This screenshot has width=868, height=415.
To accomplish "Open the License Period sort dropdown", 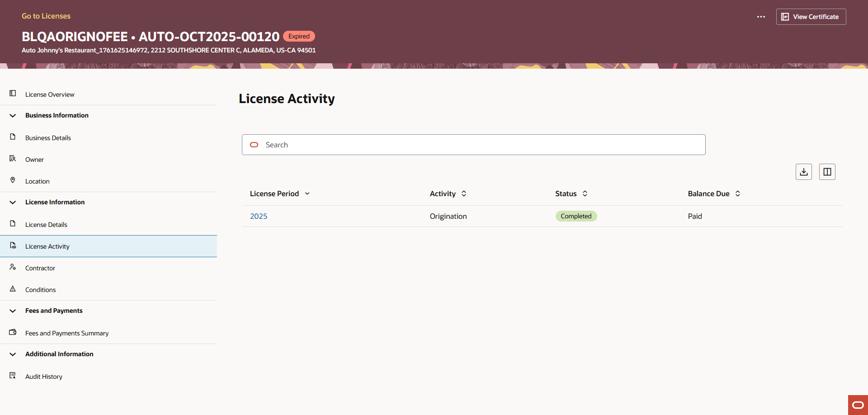I will point(307,193).
